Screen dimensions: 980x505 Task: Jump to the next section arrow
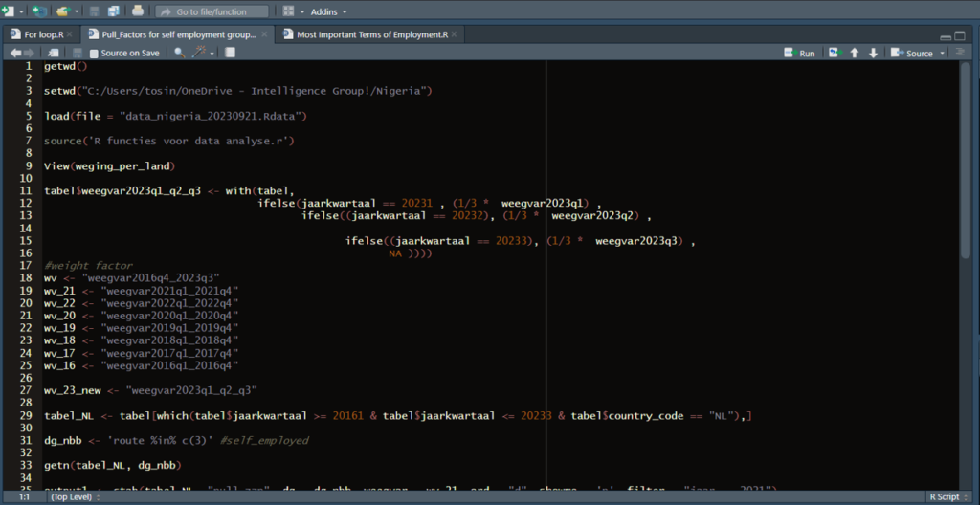pyautogui.click(x=873, y=54)
